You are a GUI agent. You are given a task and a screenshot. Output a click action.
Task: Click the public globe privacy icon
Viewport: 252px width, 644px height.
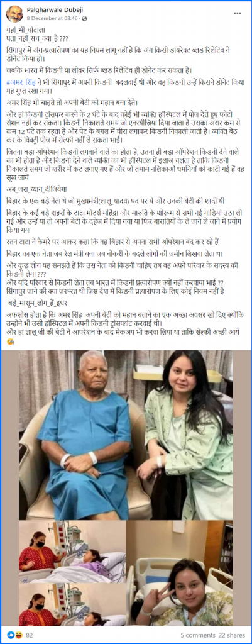(85, 19)
